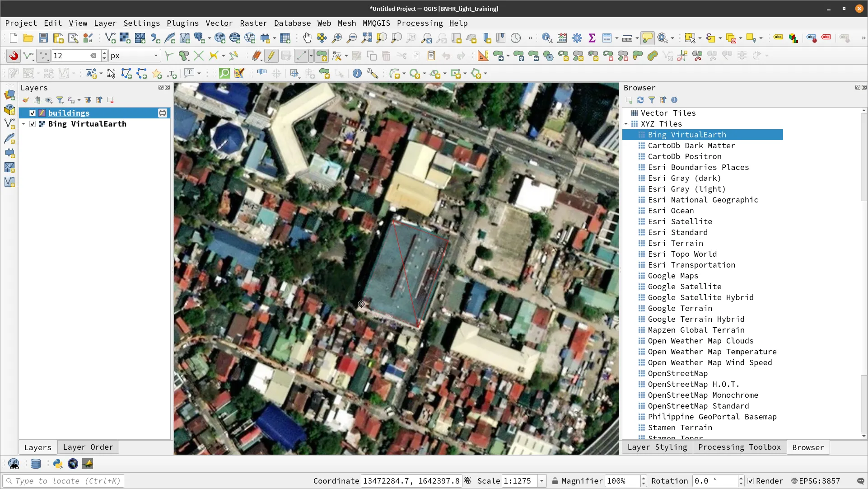Open the Vector menu
Image resolution: width=868 pixels, height=489 pixels.
pyautogui.click(x=219, y=23)
